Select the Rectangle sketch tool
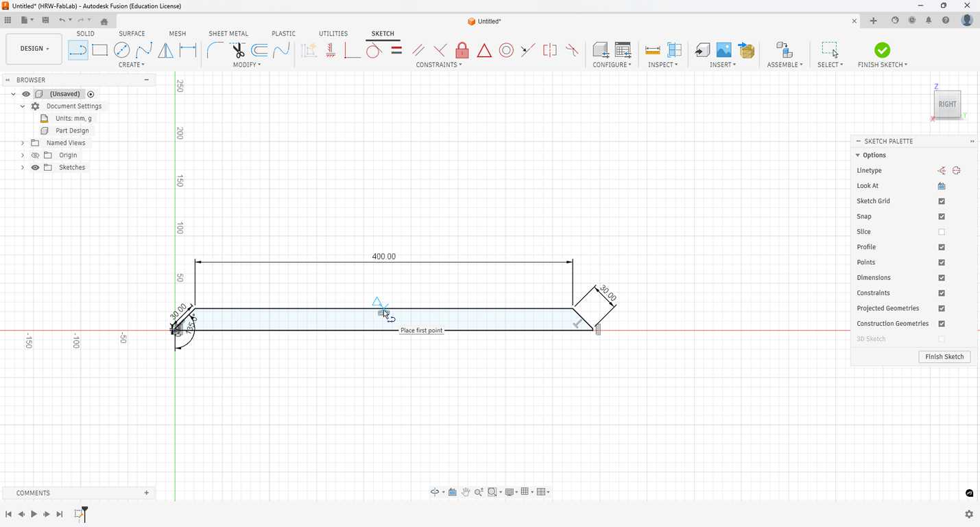This screenshot has width=980, height=527. (x=100, y=50)
